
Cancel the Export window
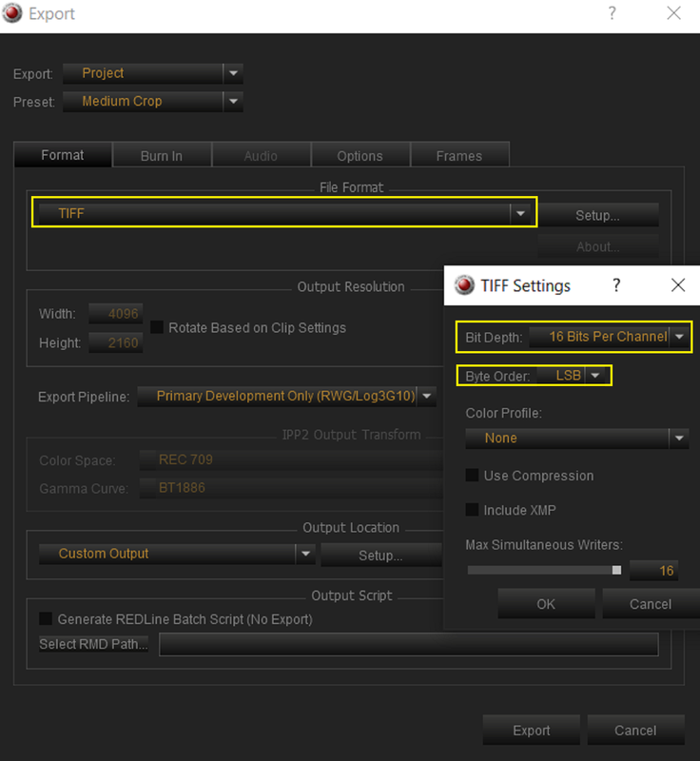[635, 730]
